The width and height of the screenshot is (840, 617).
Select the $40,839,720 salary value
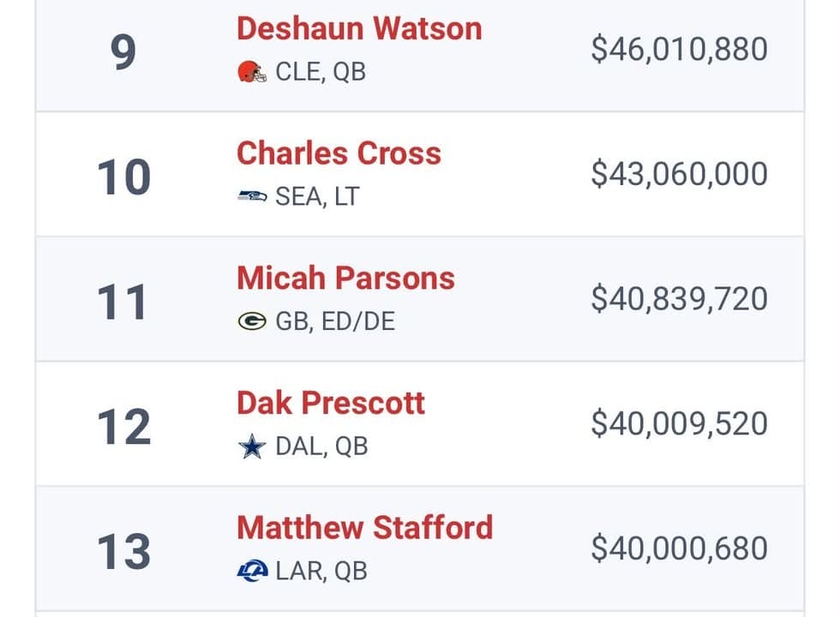679,299
